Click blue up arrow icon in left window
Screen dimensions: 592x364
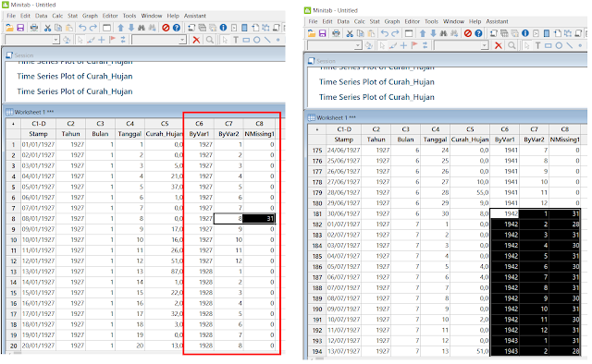(120, 28)
